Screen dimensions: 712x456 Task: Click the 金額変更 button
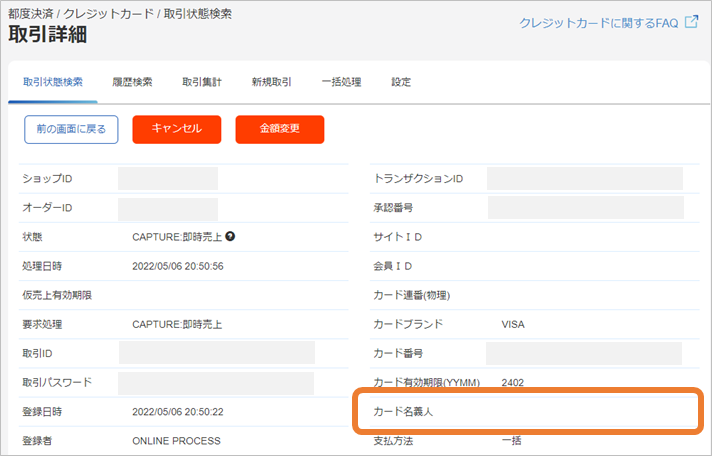point(280,129)
